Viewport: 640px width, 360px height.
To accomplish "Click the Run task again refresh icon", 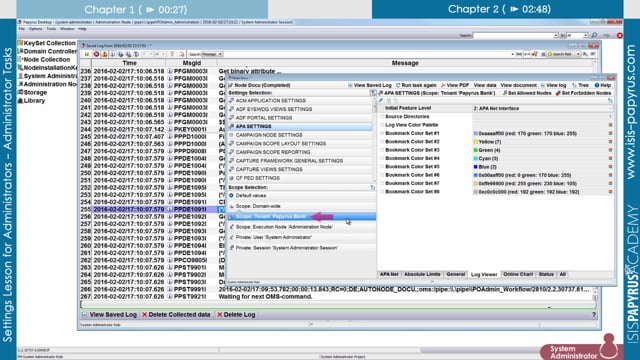I will tap(398, 85).
